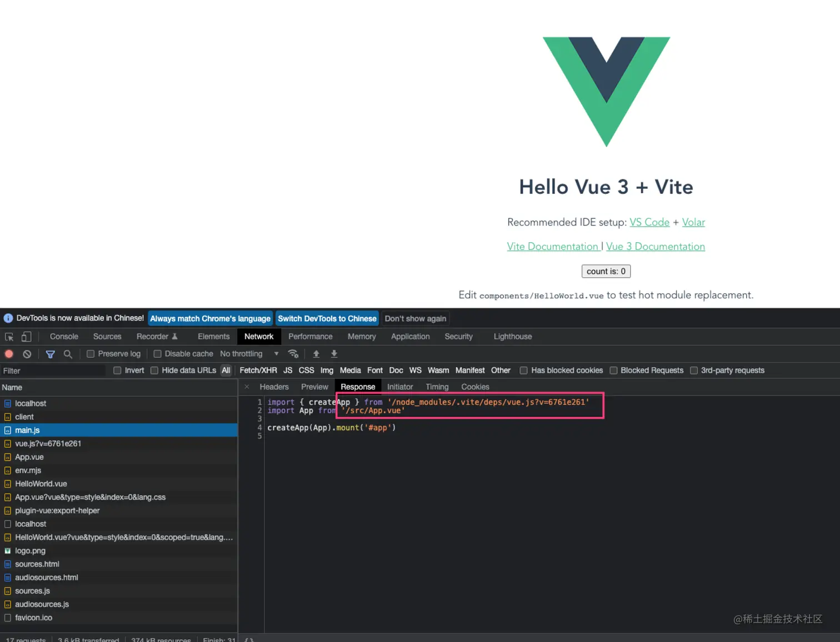Open the Lighthouse panel

513,337
